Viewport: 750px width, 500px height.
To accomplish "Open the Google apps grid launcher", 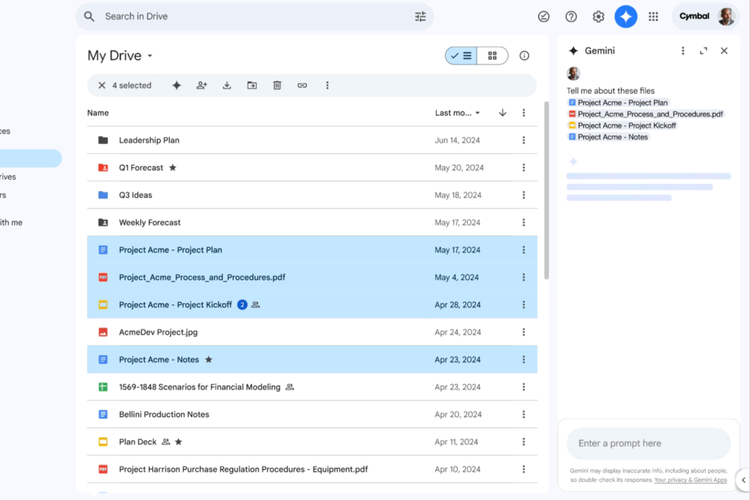I will pos(653,16).
